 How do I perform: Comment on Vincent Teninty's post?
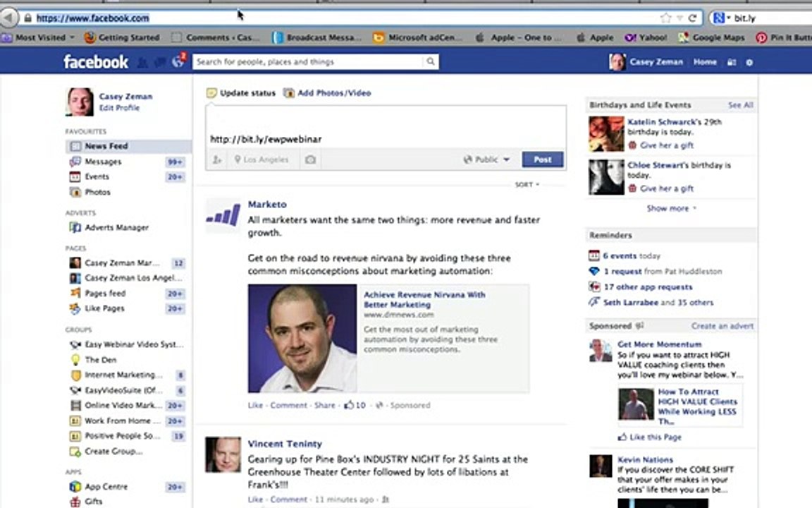(288, 500)
